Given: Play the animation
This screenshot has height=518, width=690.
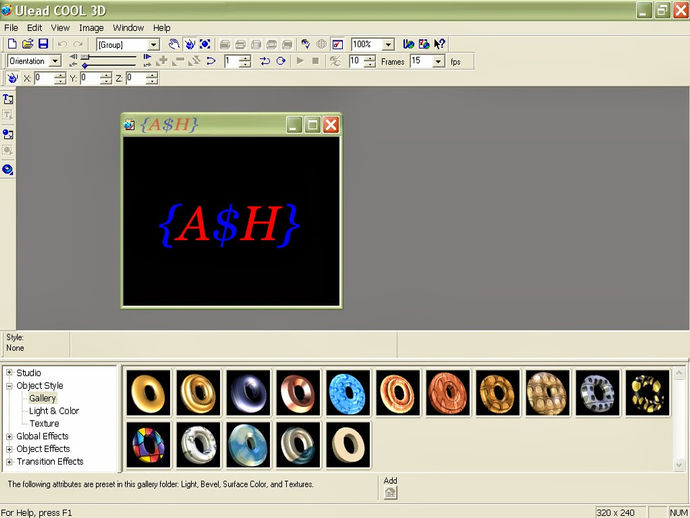Looking at the screenshot, I should click(300, 61).
